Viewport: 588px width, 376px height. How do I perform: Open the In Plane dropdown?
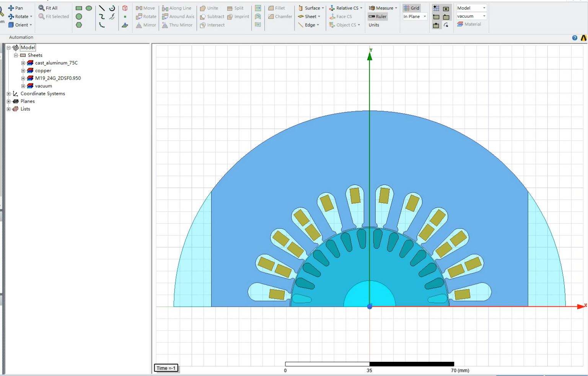coord(414,16)
